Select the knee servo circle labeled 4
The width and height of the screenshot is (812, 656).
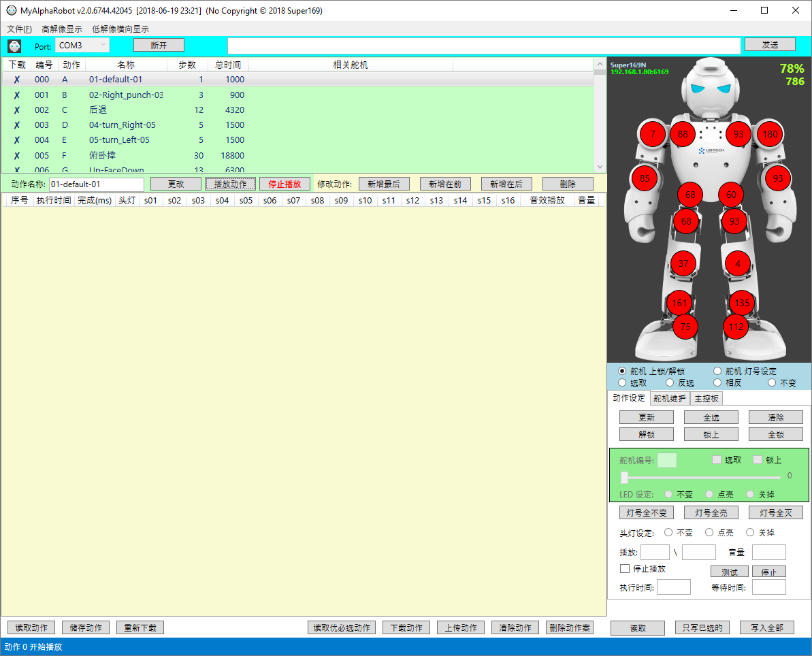[737, 263]
